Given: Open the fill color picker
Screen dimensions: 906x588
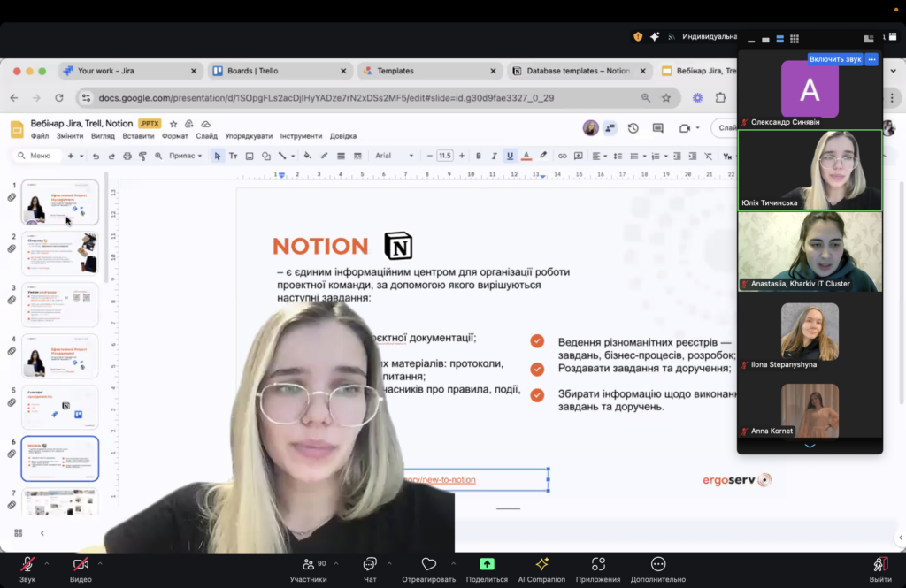Looking at the screenshot, I should pos(307,156).
